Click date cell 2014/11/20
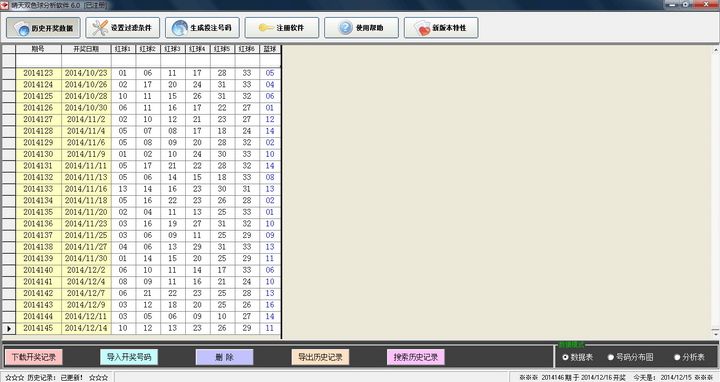720x382 pixels. [86, 212]
